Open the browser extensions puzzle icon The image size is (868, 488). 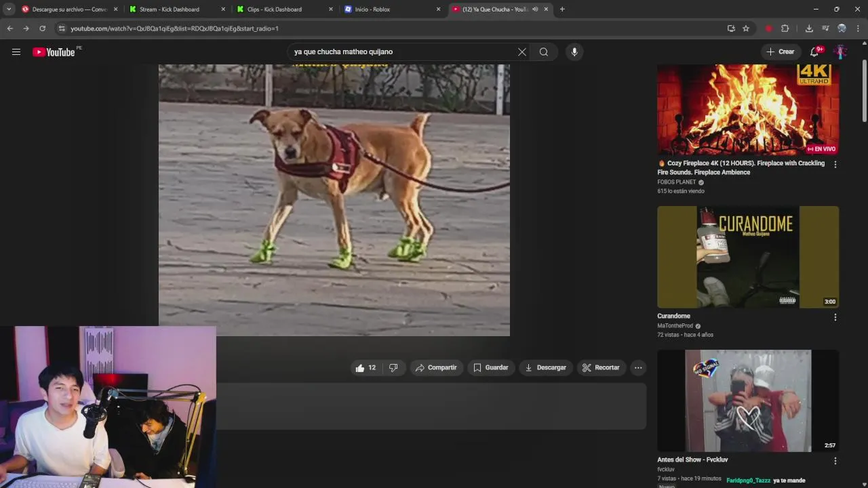(x=785, y=28)
